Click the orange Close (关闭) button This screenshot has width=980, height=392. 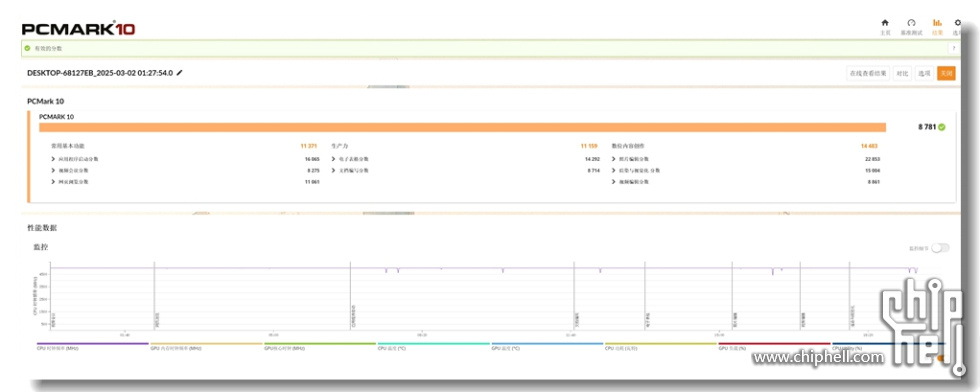click(946, 73)
